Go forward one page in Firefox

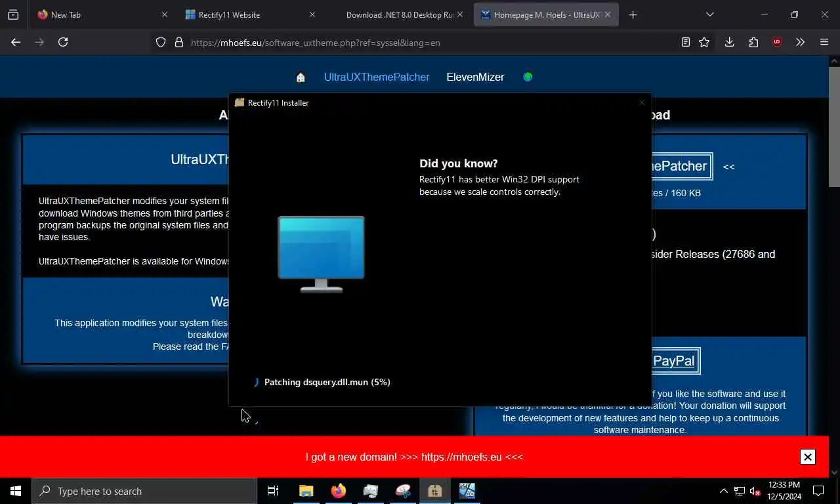[39, 42]
